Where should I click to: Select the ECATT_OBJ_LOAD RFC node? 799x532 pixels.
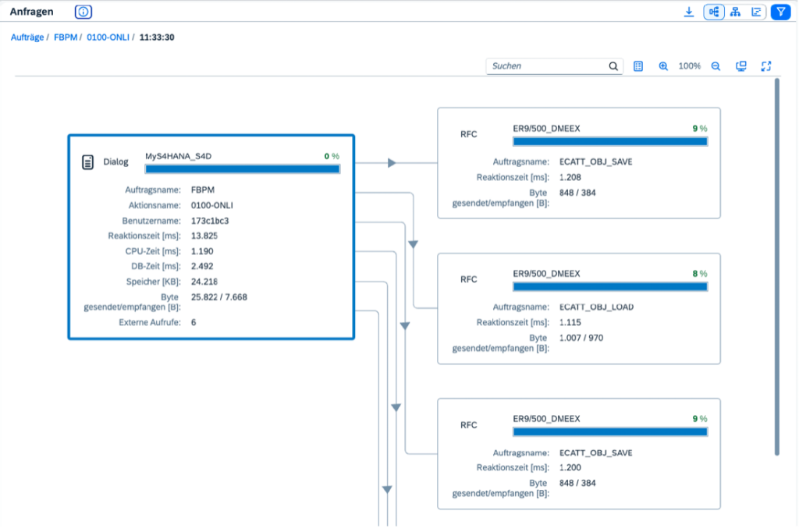(579, 309)
